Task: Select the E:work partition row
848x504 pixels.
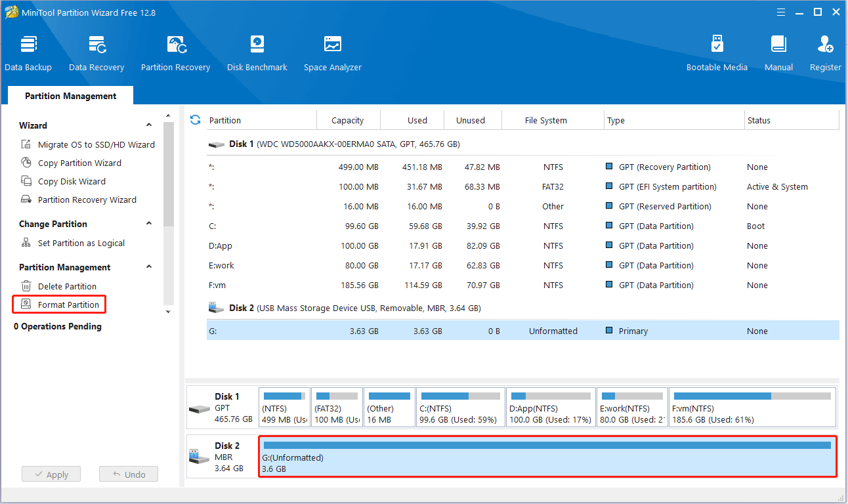Action: 522,265
